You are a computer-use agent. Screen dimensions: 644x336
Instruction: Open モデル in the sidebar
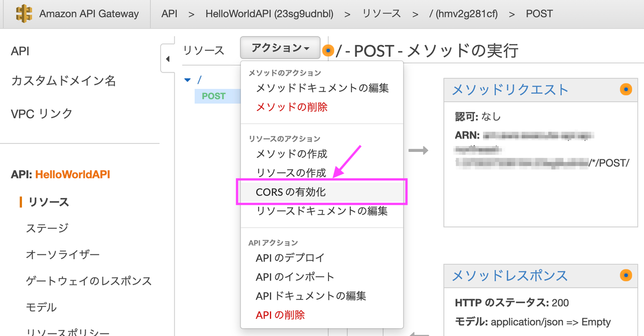coord(41,308)
